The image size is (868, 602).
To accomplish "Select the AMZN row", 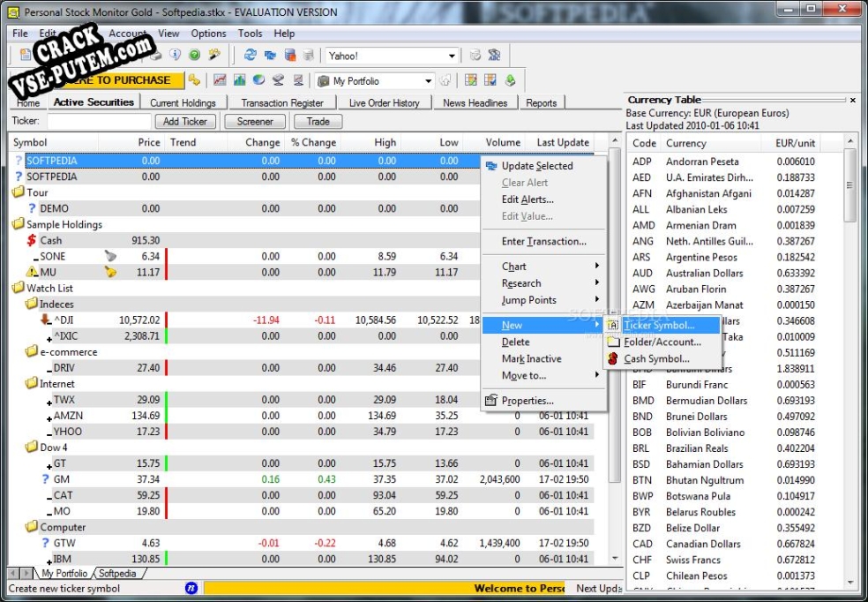I will coord(302,416).
